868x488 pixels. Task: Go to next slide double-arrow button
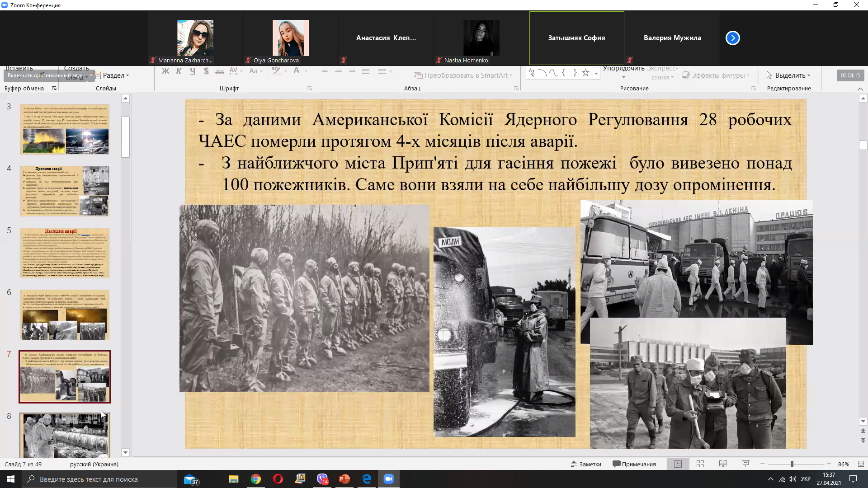point(863,441)
